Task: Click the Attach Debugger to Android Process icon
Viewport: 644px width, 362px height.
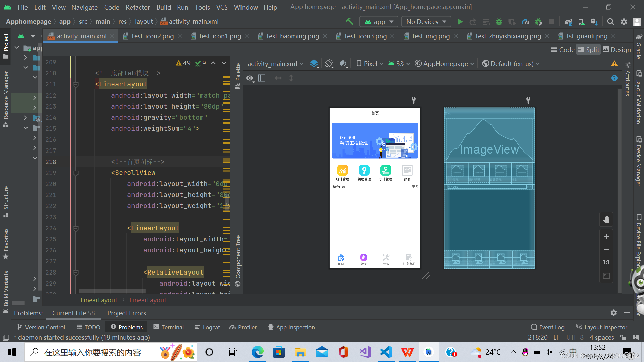Action: click(539, 22)
